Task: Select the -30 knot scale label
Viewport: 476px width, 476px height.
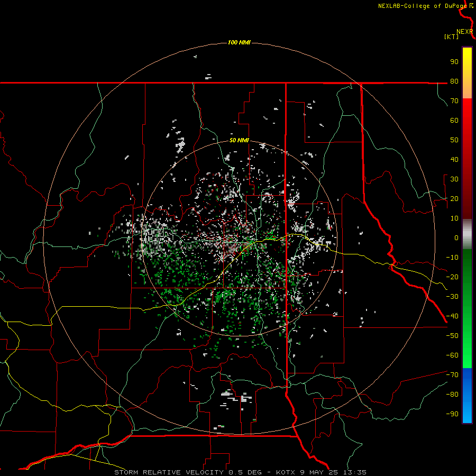Action: click(452, 297)
